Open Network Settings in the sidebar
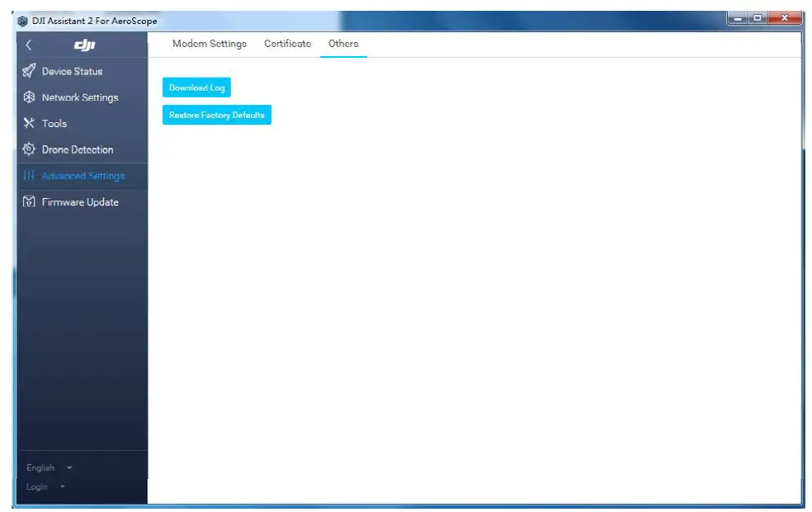Image resolution: width=812 pixels, height=512 pixels. point(82,97)
